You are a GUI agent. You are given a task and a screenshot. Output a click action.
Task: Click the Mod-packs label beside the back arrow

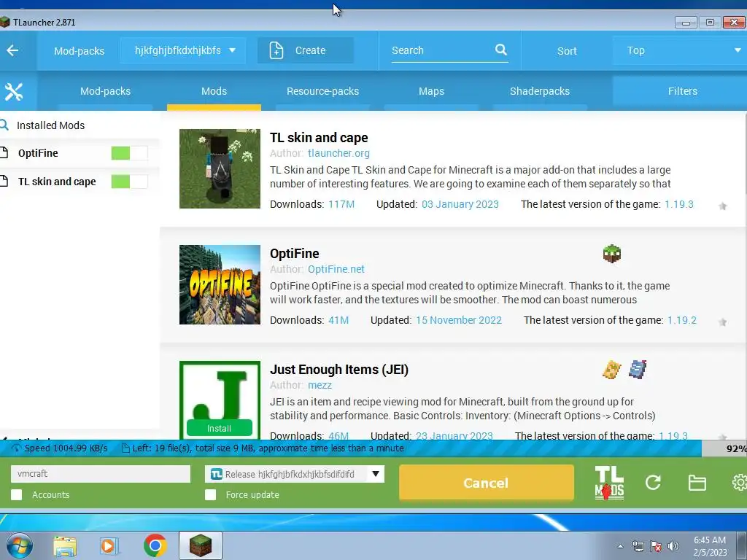(79, 51)
